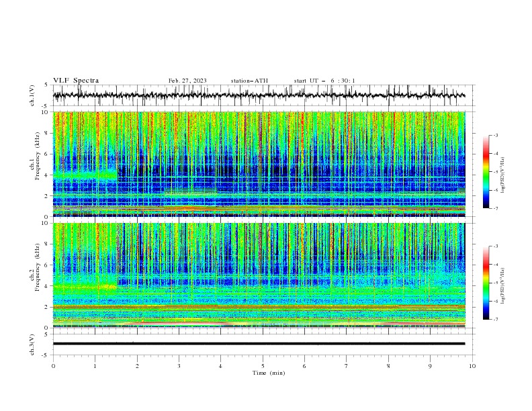The width and height of the screenshot is (532, 411).
Task: Click the ch.2 "Frequency (kHz)" axis label
Action: [x=37, y=267]
